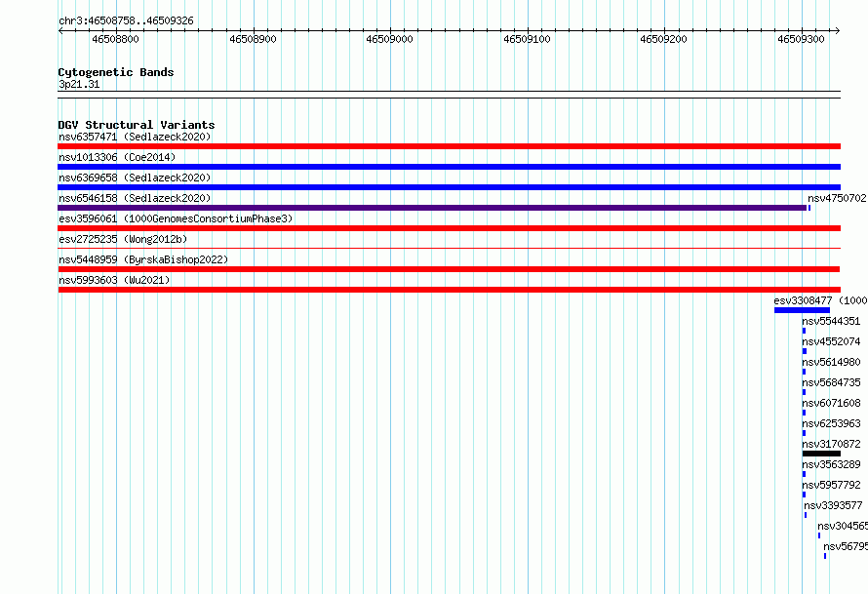Viewport: 868px width, 594px height.
Task: Click the red nsv5448959 variant bar
Action: coord(449,269)
